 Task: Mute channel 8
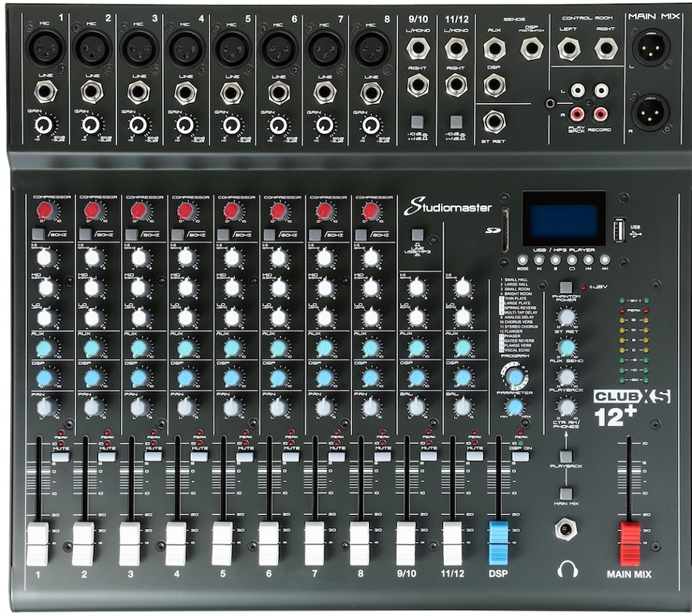(x=383, y=457)
